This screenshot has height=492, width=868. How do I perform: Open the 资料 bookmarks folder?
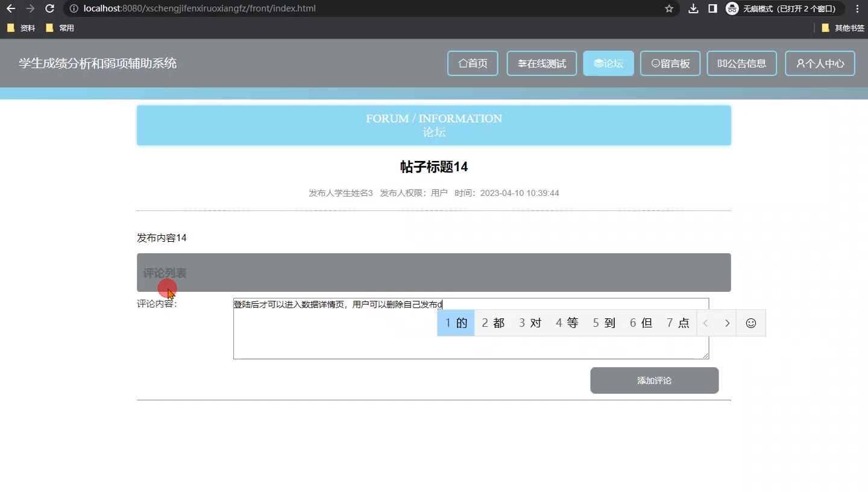click(22, 28)
